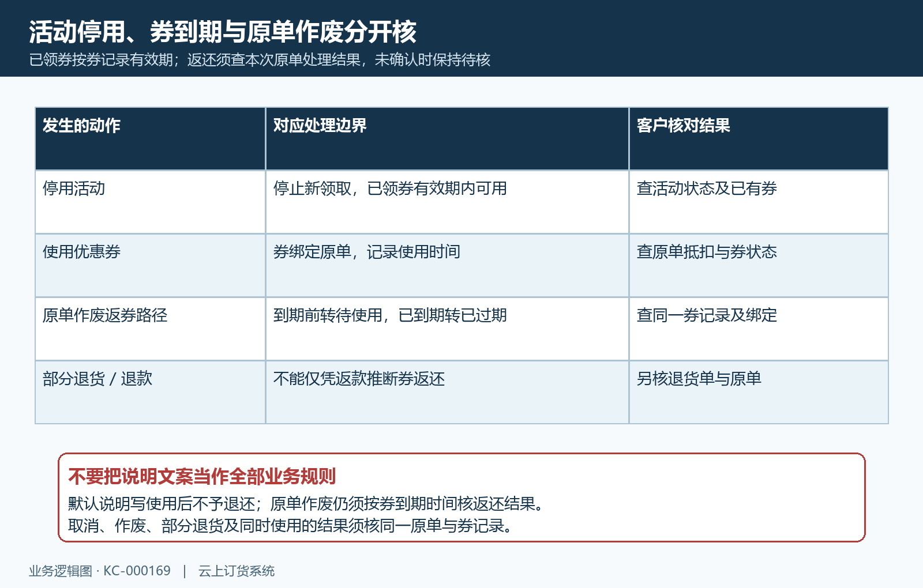Image resolution: width=923 pixels, height=588 pixels.
Task: Click the note line starting with 取消、作废、部分退货
Action: (x=291, y=526)
